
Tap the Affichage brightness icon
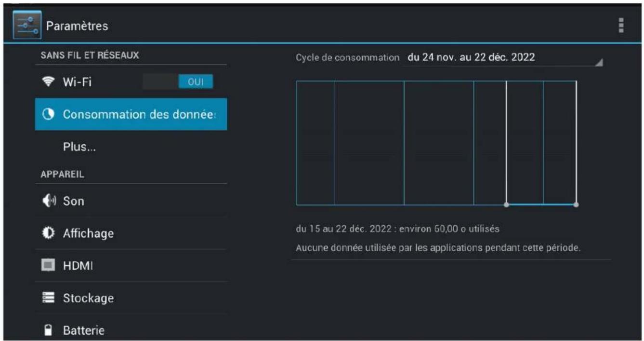pyautogui.click(x=48, y=233)
